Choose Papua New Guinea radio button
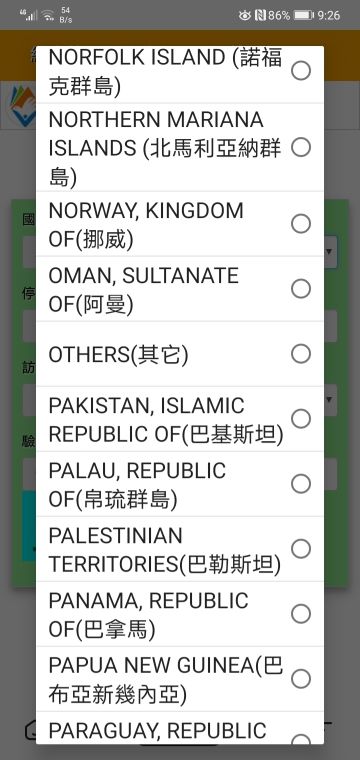 301,679
